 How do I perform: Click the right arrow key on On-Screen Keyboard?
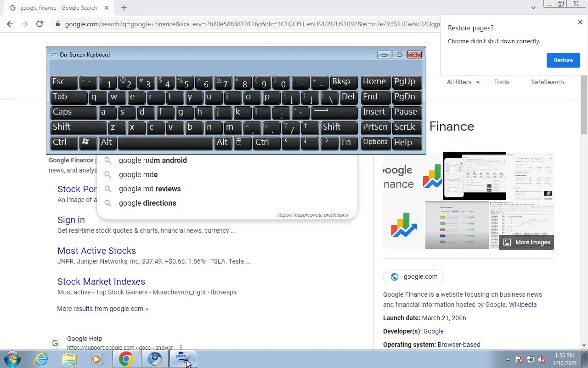(329, 143)
